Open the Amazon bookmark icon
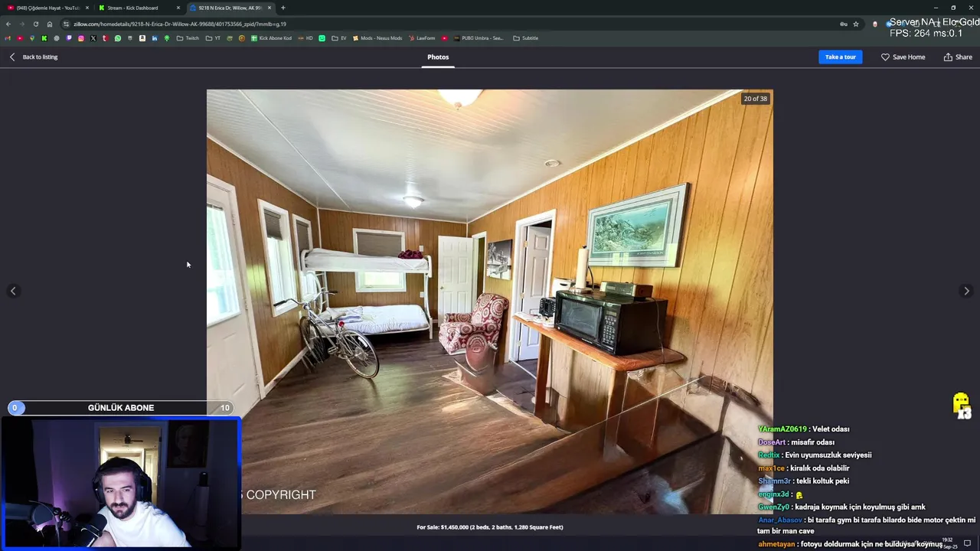The height and width of the screenshot is (551, 980). [x=142, y=37]
